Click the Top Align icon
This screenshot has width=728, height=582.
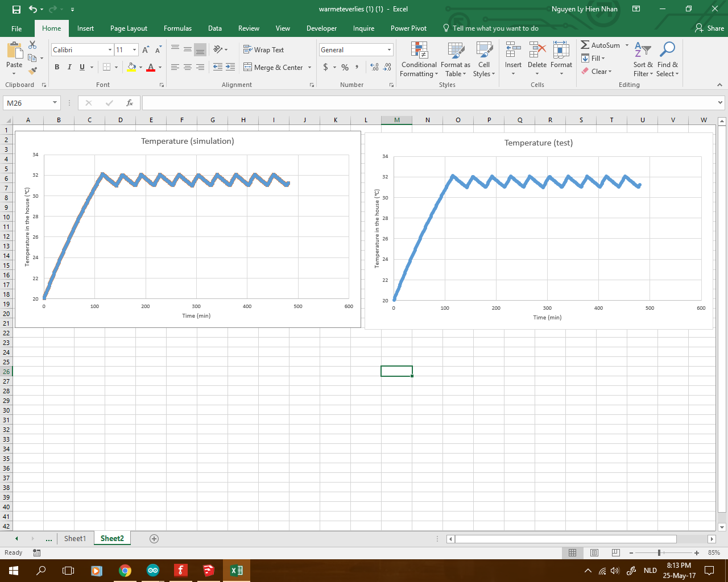point(175,50)
